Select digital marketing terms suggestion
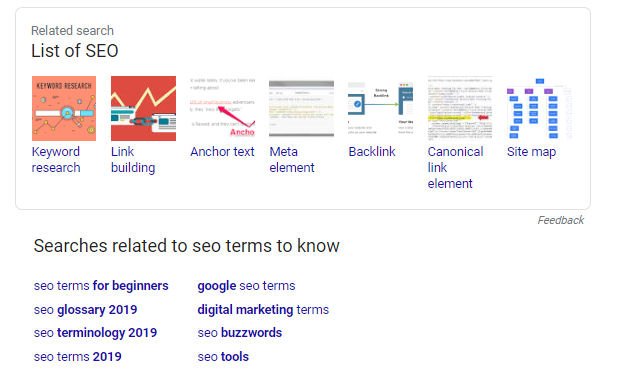627x371 pixels. [263, 310]
